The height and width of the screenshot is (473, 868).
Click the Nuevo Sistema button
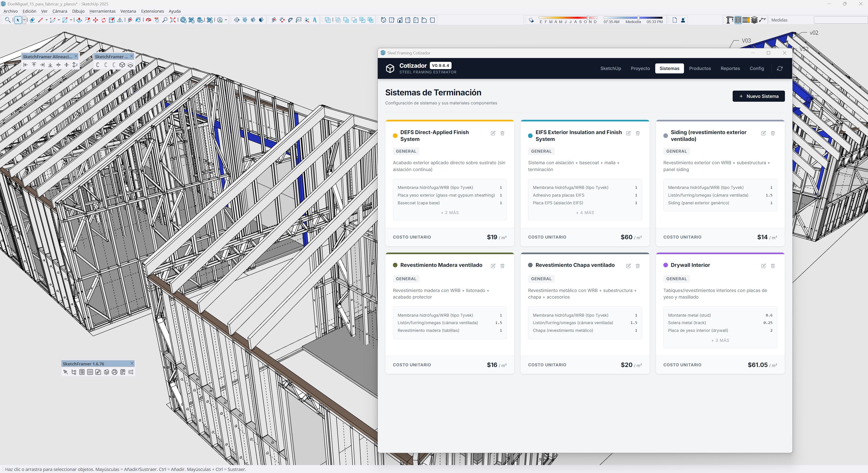pos(758,97)
